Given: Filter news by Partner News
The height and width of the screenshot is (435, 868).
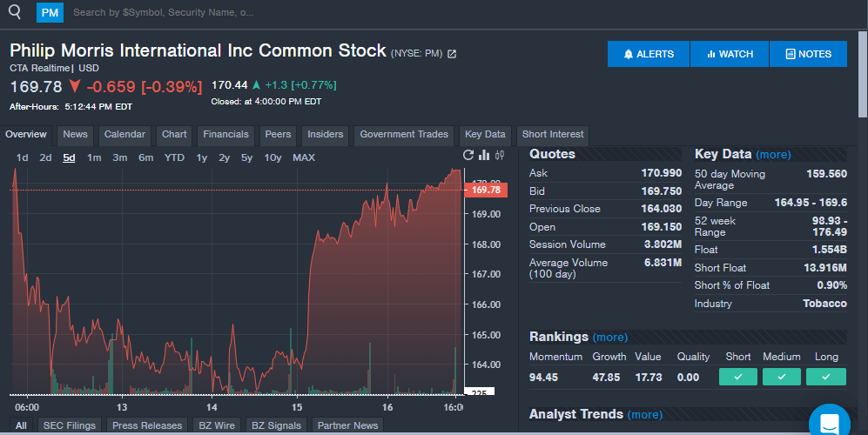Looking at the screenshot, I should point(347,425).
